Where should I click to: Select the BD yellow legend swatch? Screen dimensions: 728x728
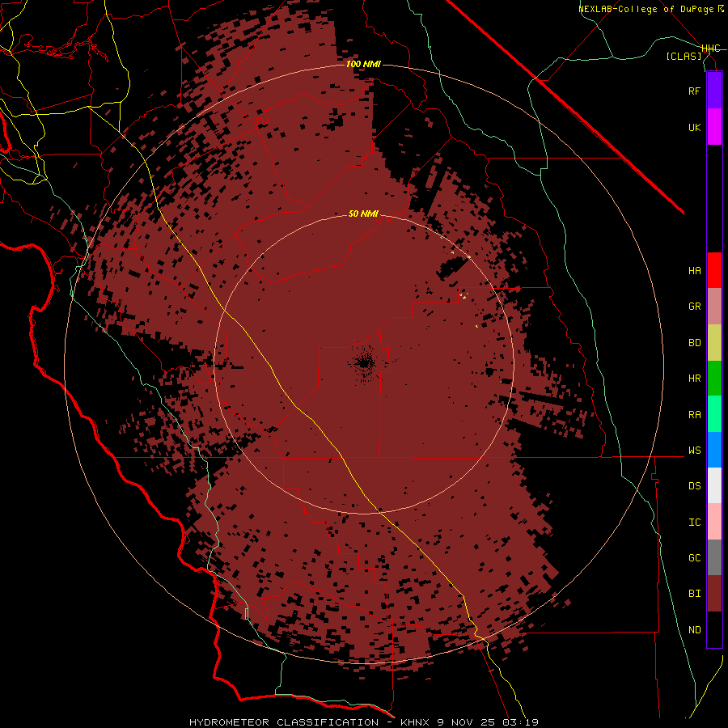click(x=714, y=343)
